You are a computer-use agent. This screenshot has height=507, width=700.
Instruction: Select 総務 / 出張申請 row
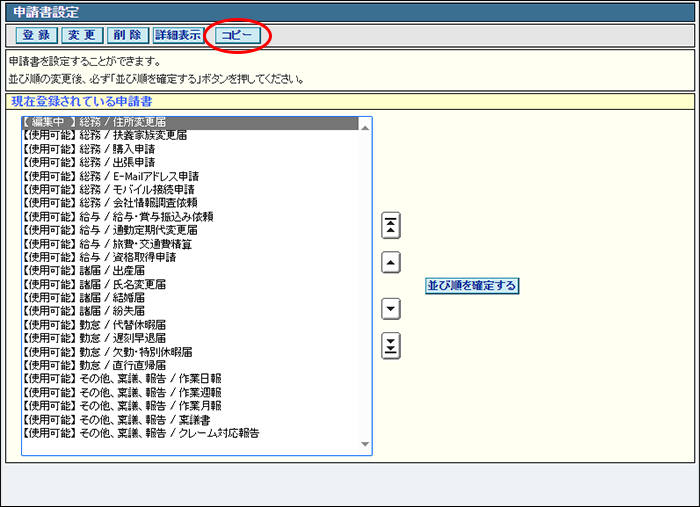pyautogui.click(x=190, y=162)
